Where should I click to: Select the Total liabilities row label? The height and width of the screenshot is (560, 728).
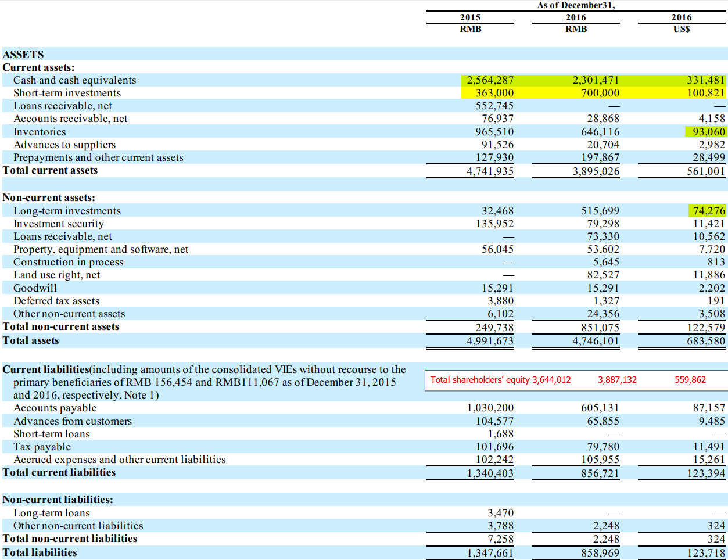tap(40, 552)
